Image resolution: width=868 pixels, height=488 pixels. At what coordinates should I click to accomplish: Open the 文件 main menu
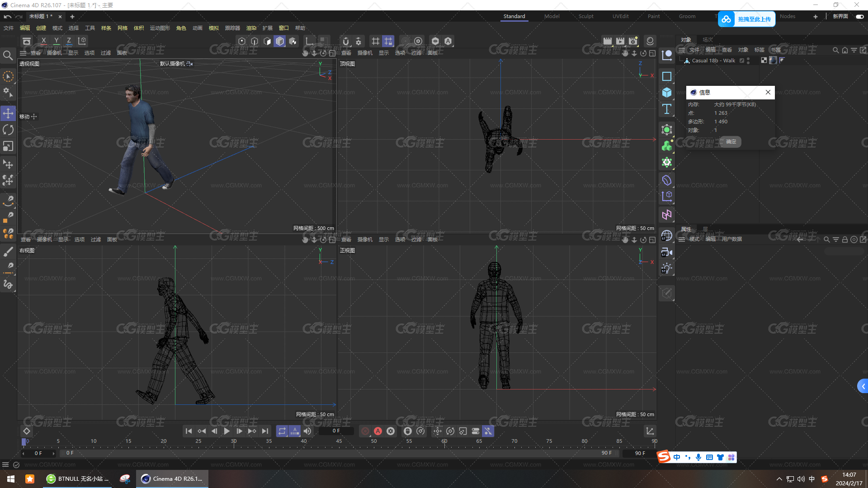point(9,28)
